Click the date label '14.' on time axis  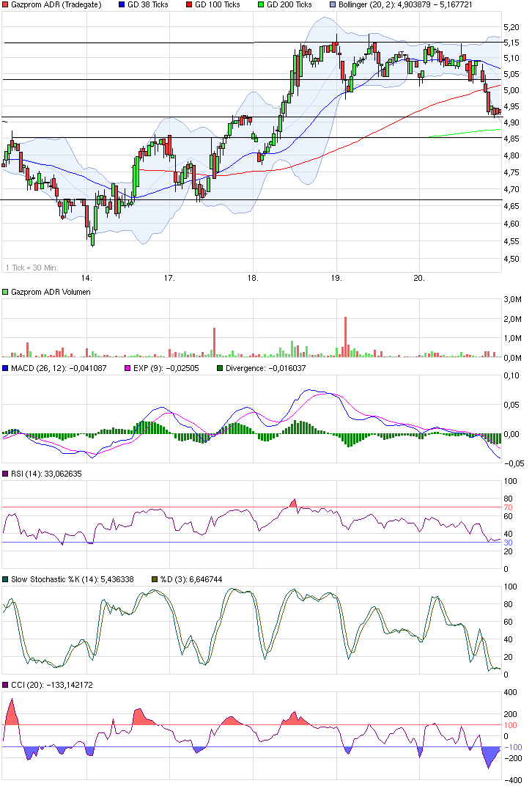click(86, 278)
